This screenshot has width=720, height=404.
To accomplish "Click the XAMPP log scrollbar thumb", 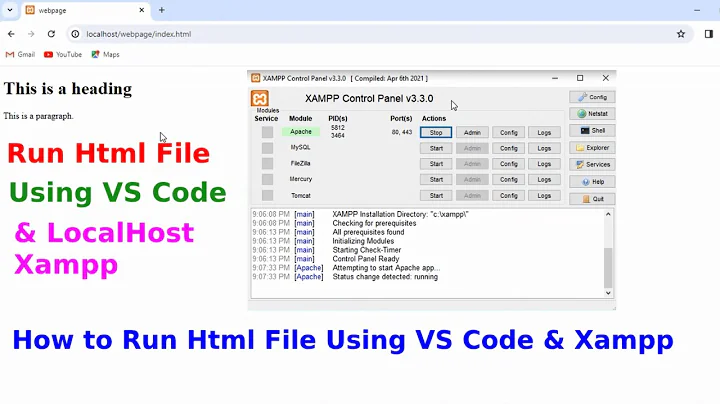I will coord(608,268).
